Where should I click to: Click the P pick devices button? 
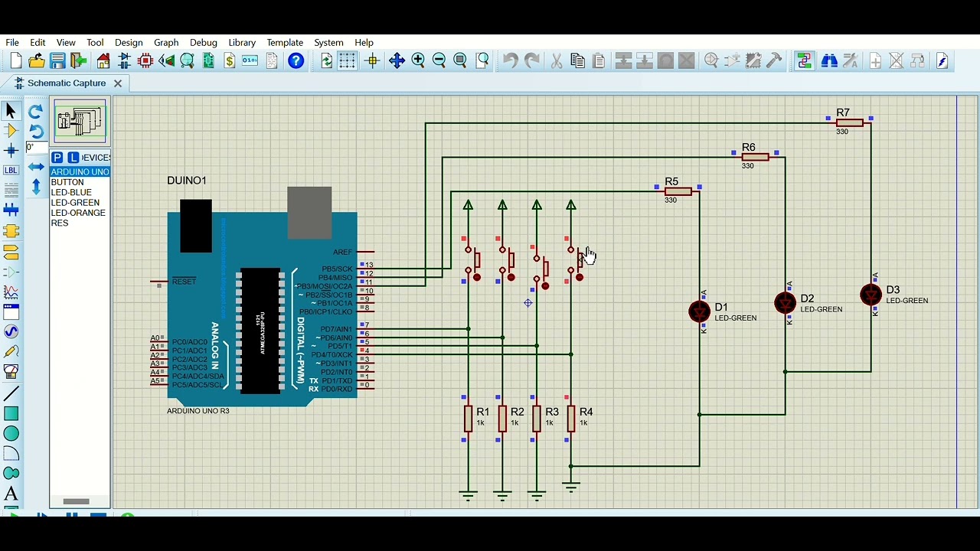(57, 158)
